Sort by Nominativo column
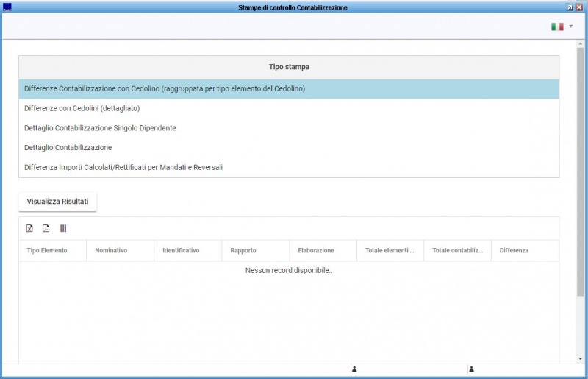This screenshot has width=588, height=379. coord(120,250)
